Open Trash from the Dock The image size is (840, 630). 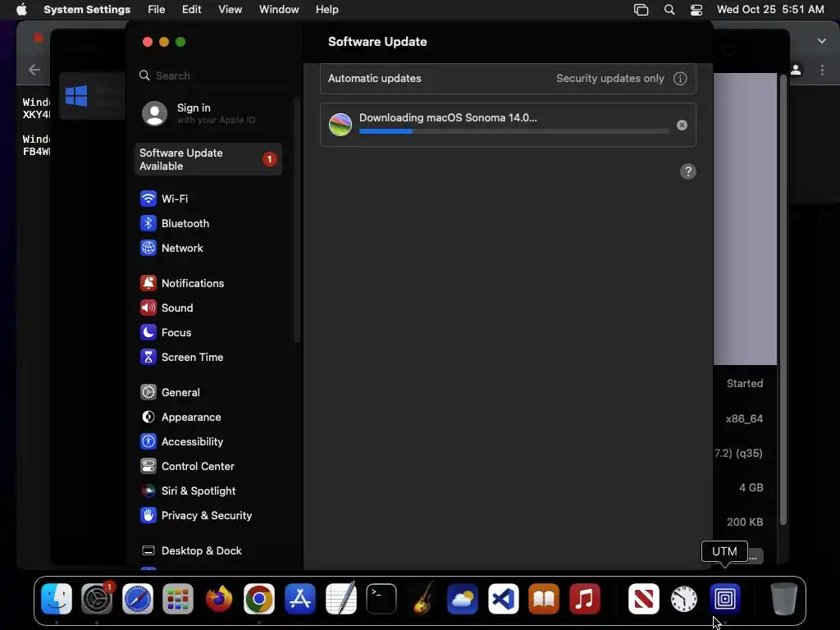pos(783,599)
